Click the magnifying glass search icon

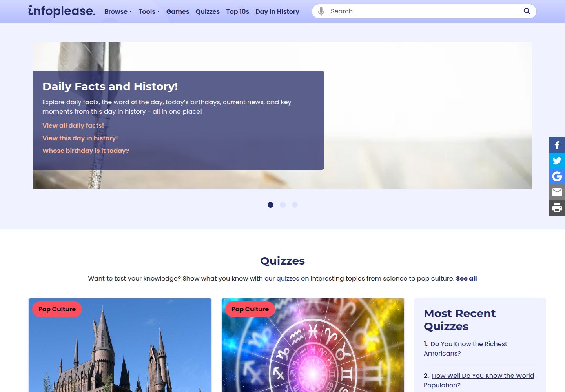527,11
